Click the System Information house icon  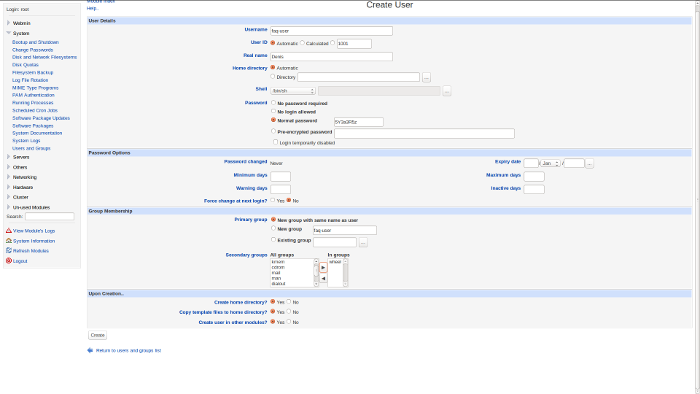tap(8, 241)
